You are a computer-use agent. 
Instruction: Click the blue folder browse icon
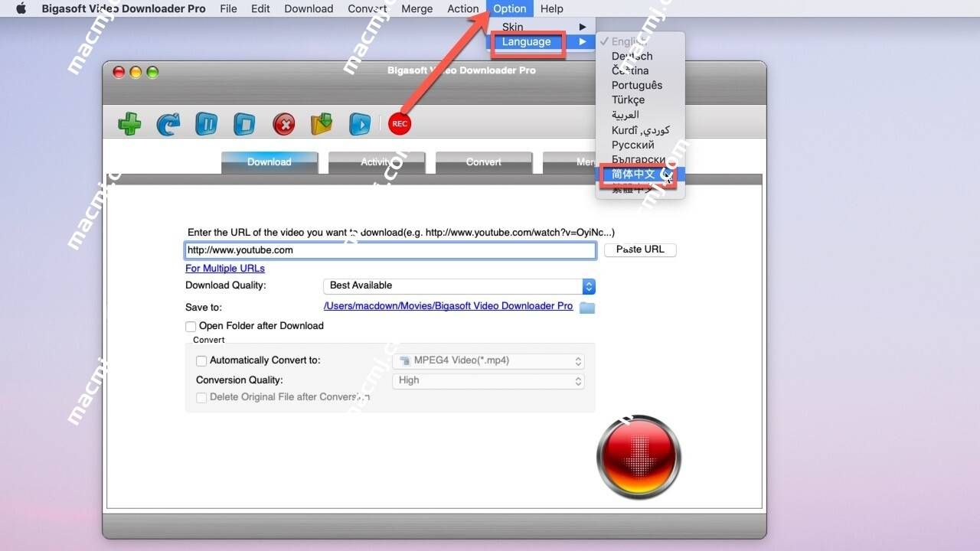coord(587,308)
